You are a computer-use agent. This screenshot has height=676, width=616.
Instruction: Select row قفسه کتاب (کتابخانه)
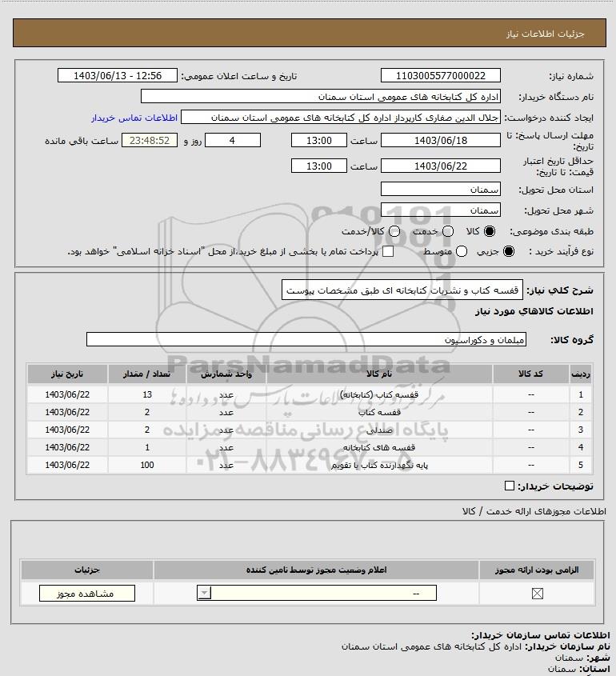310,394
